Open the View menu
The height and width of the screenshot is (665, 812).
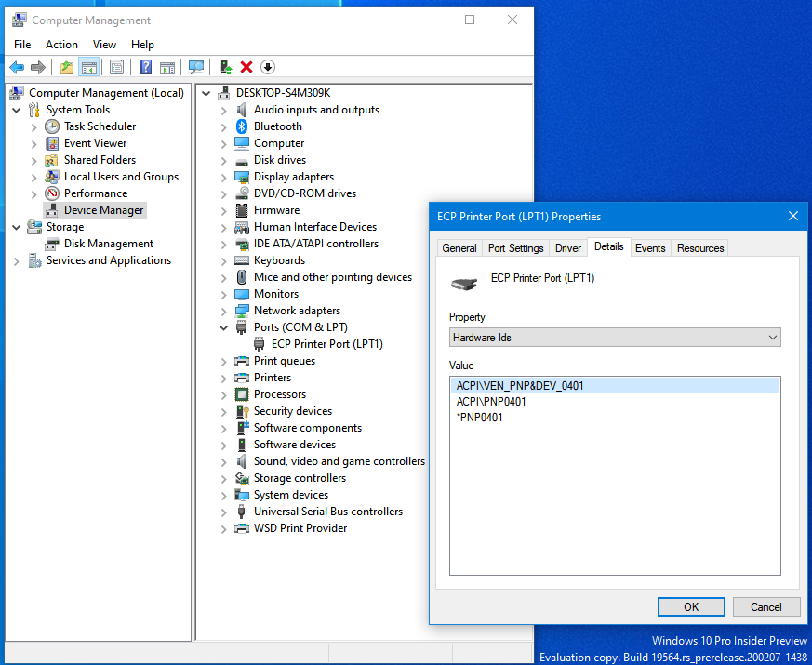pos(104,45)
